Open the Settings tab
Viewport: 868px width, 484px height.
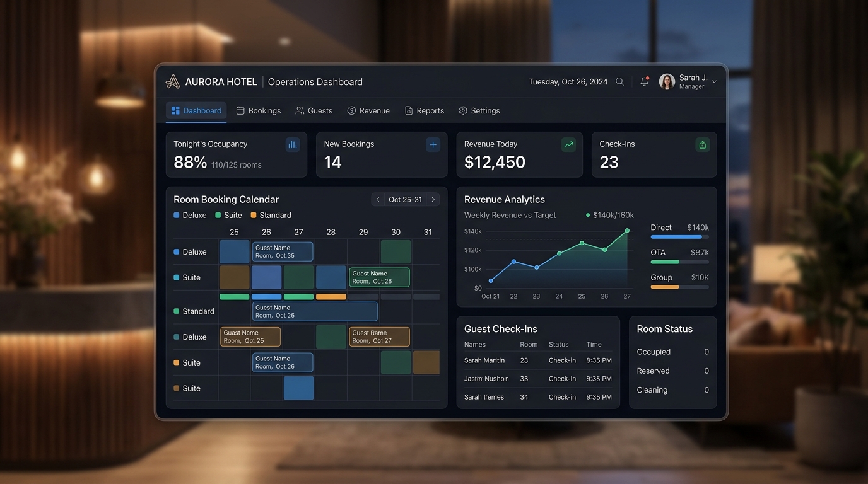click(479, 110)
